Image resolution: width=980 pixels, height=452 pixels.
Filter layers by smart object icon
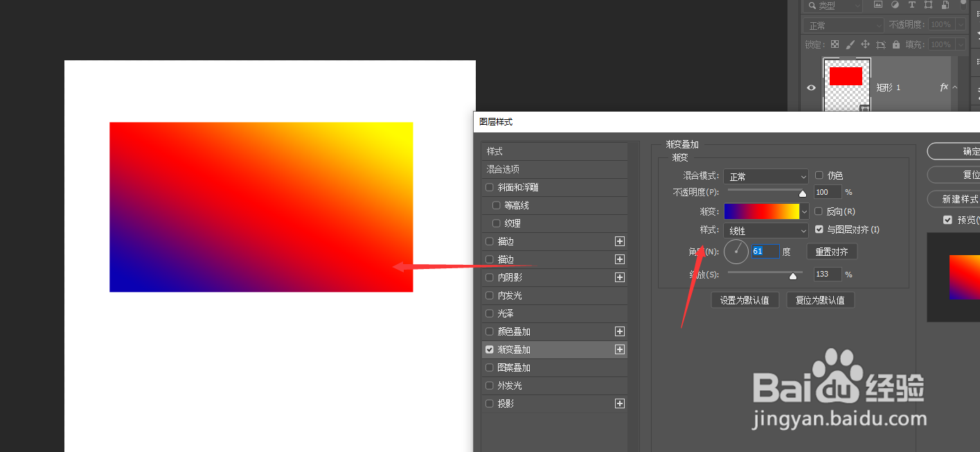[944, 5]
